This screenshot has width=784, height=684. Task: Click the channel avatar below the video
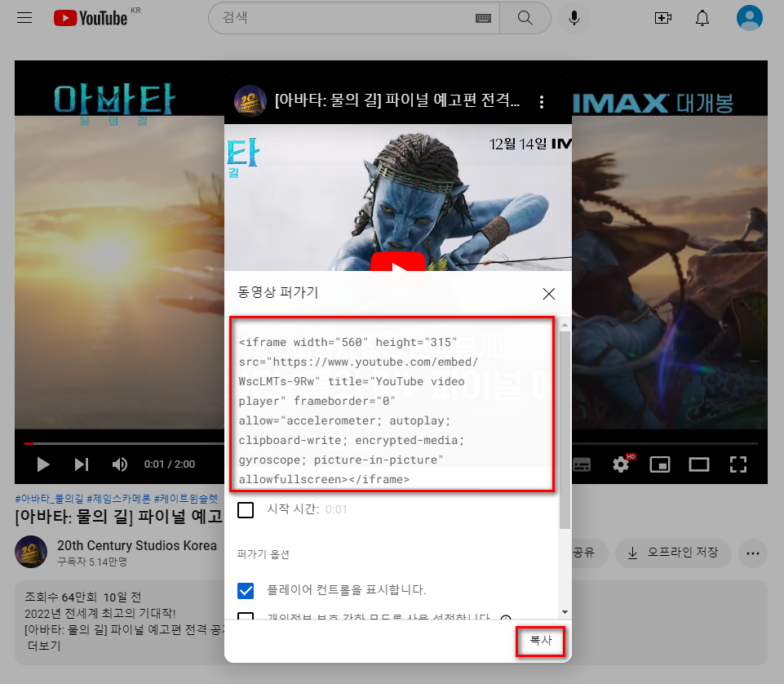(x=31, y=552)
